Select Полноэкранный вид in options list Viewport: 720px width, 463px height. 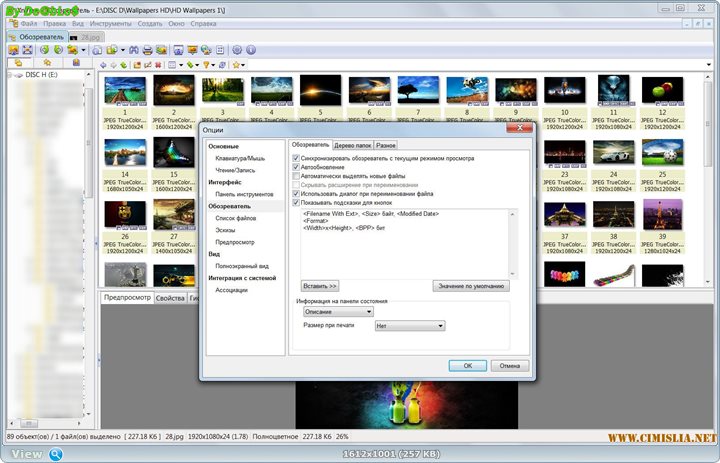coord(242,266)
